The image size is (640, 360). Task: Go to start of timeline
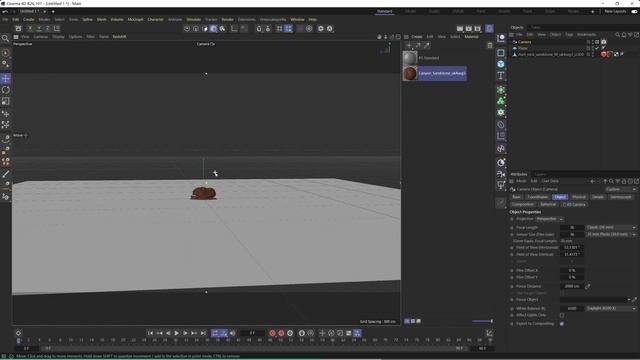pos(150,333)
